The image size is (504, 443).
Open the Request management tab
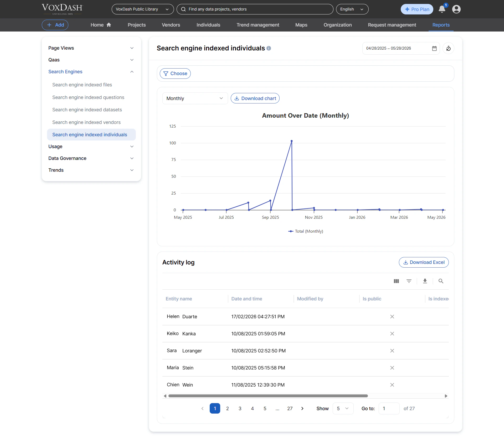pos(392,25)
